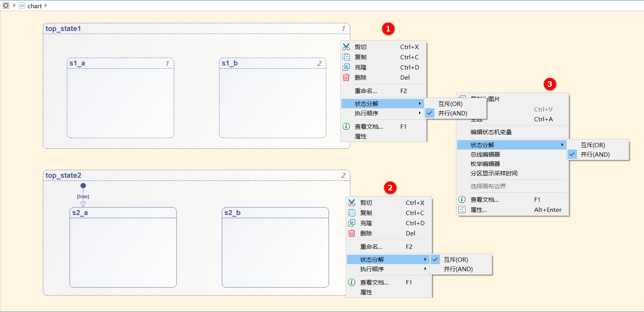Click 重命名... in menu 2
644x312 pixels.
(x=371, y=246)
